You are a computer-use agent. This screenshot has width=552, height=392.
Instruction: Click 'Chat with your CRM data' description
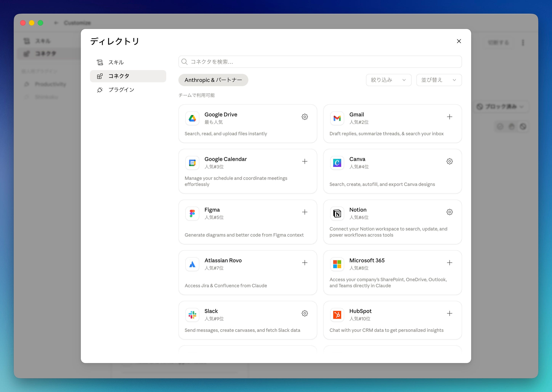pos(386,330)
